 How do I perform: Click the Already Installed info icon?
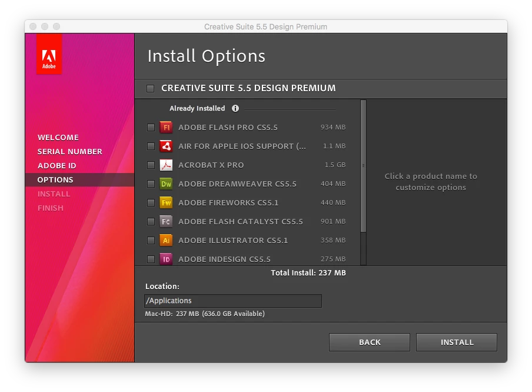click(235, 108)
